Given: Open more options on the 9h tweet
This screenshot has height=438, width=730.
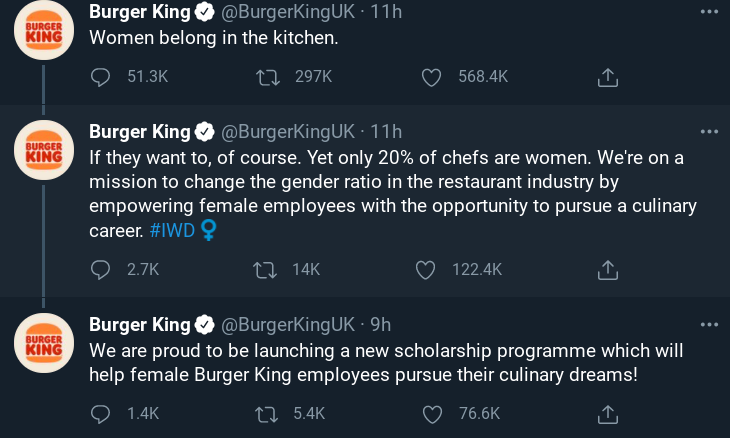Looking at the screenshot, I should tap(709, 324).
